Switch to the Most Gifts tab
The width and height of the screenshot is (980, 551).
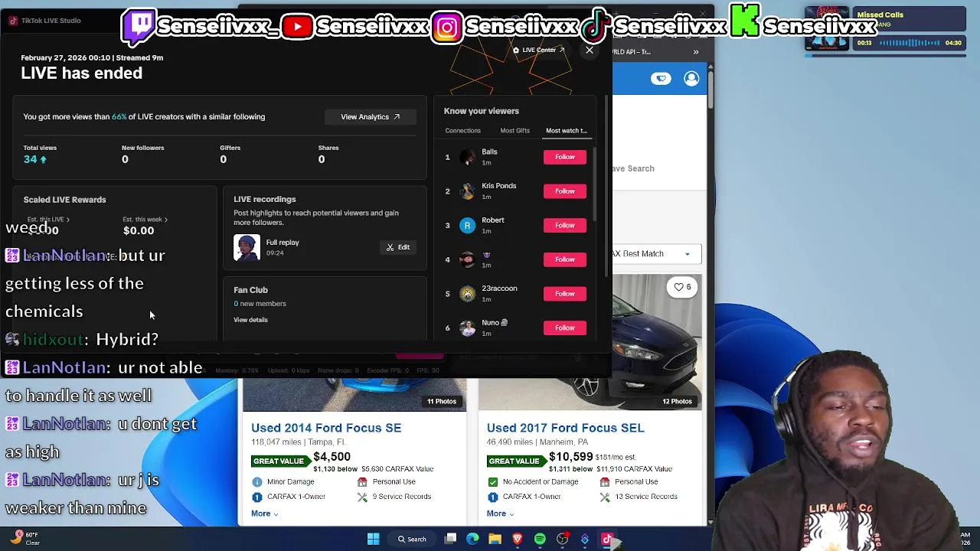point(514,131)
